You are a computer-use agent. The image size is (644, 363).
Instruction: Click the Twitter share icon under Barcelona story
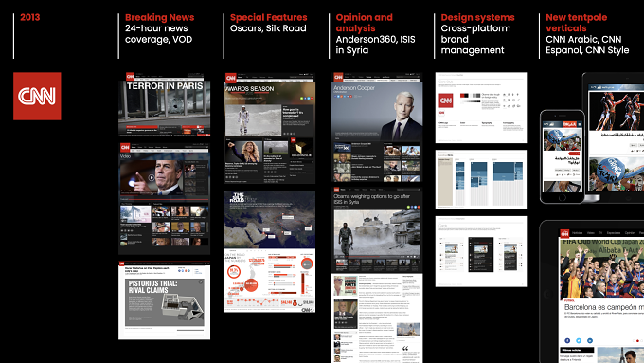click(579, 341)
